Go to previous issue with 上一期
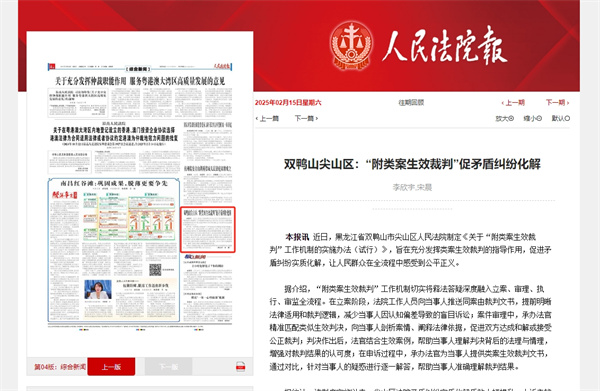 click(513, 103)
